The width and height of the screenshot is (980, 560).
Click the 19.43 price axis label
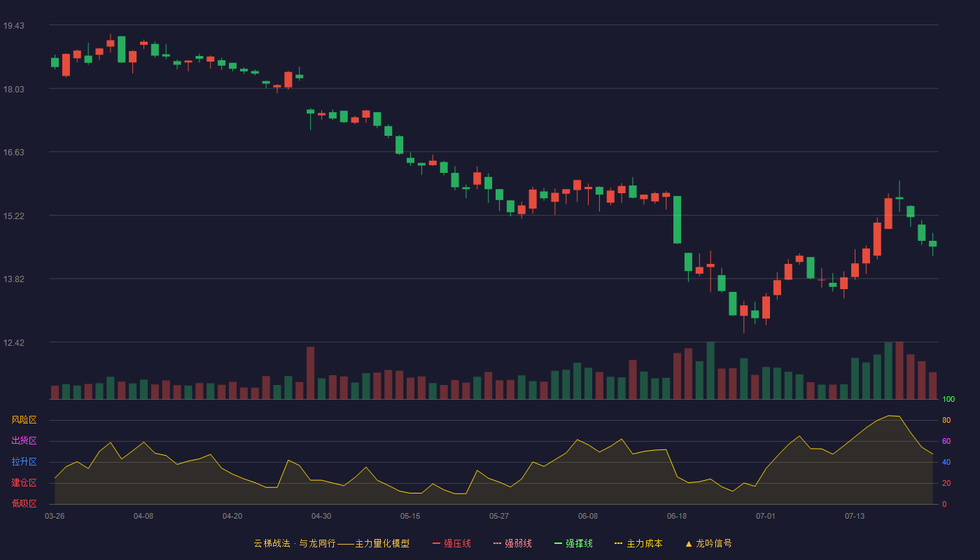13,26
